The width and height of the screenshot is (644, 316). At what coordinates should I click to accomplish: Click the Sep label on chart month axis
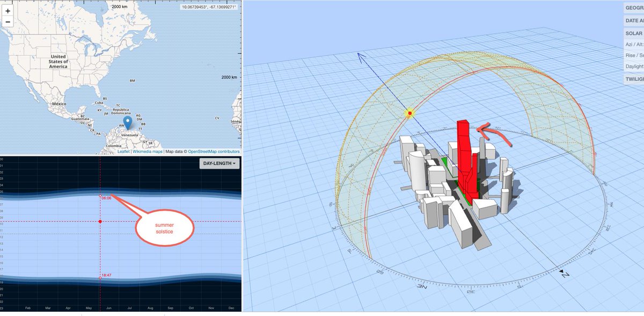coord(170,308)
